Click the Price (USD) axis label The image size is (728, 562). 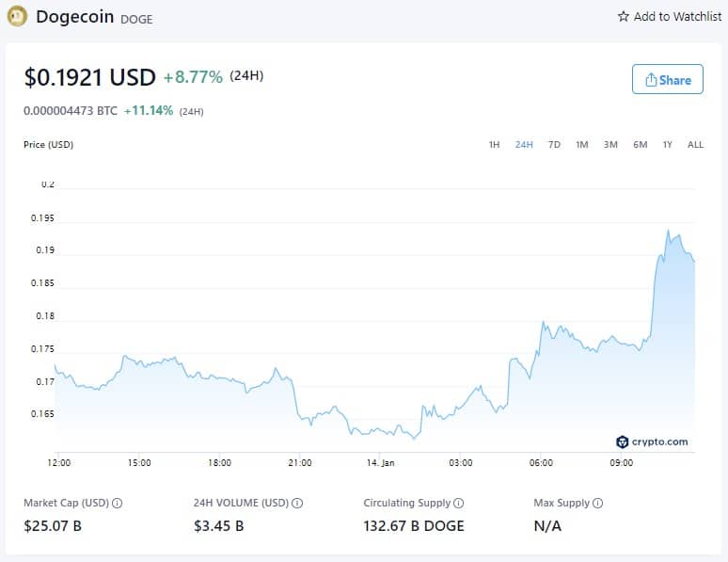[48, 145]
